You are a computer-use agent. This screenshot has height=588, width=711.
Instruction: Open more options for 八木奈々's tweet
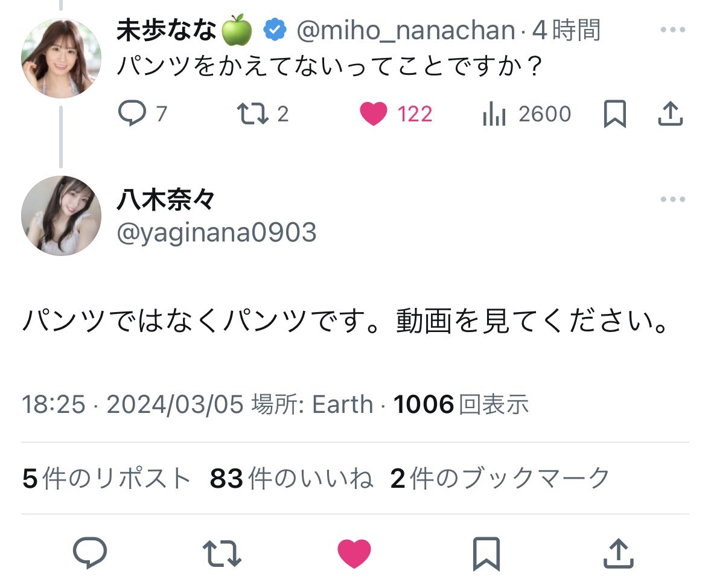coord(672,199)
